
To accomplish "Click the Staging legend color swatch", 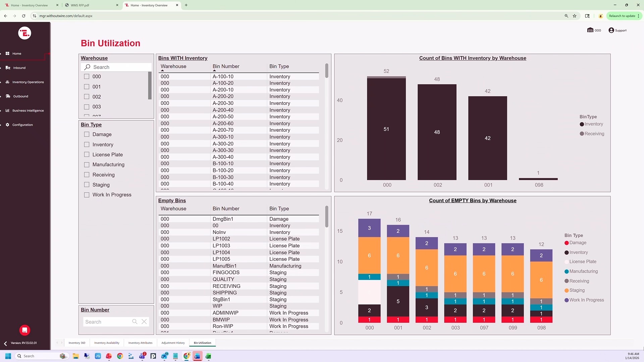I will (x=567, y=291).
